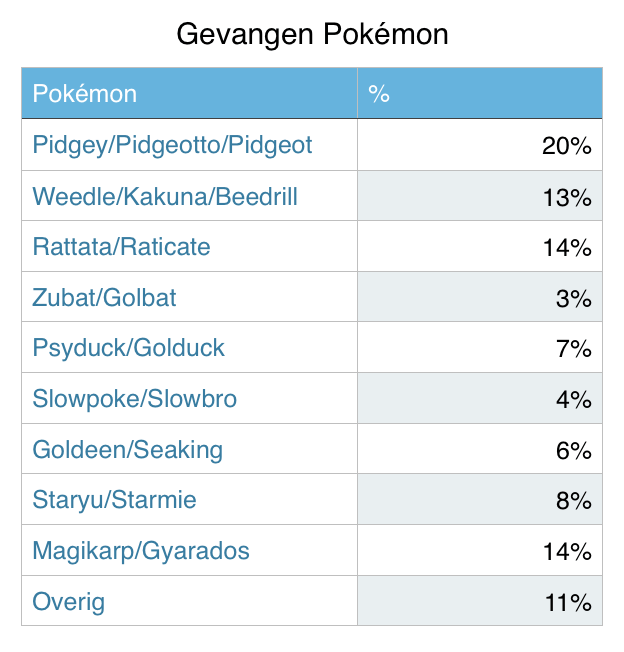Select the 'Pokémon' column header cell
Screen dimensions: 624x652
(189, 94)
